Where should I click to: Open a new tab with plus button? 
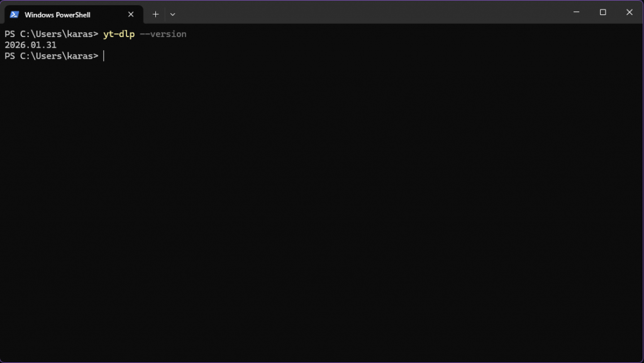[155, 14]
